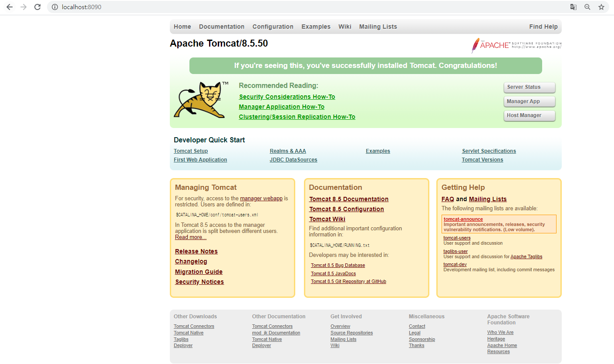Image resolution: width=614 pixels, height=364 pixels.
Task: Open tomcat-dev mailing list link
Action: coord(455,264)
